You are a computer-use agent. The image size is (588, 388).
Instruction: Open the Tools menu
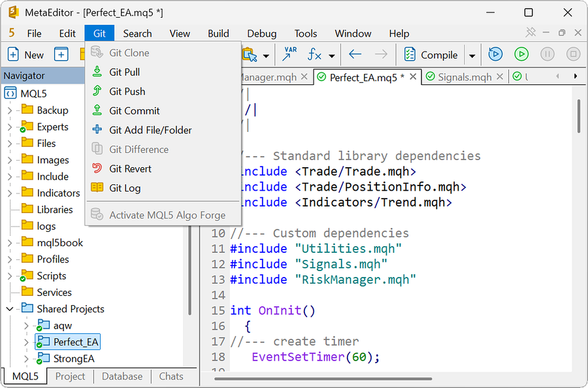[x=306, y=33]
